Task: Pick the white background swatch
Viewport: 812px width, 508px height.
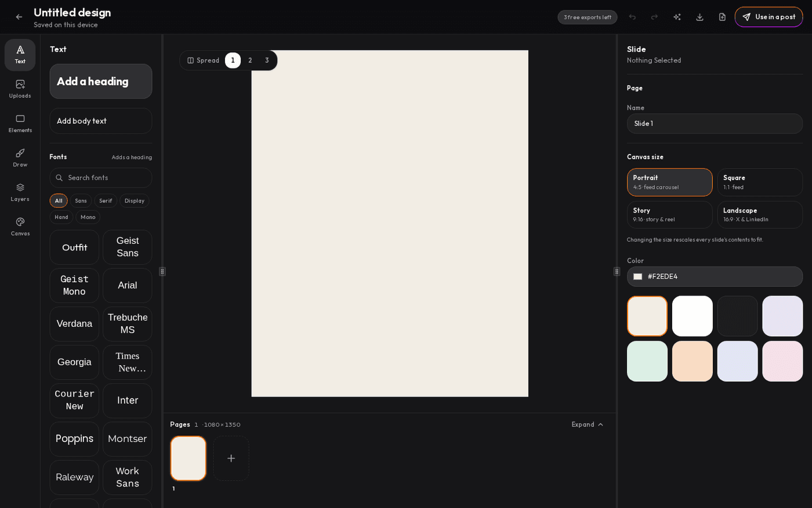Action: pyautogui.click(x=693, y=316)
